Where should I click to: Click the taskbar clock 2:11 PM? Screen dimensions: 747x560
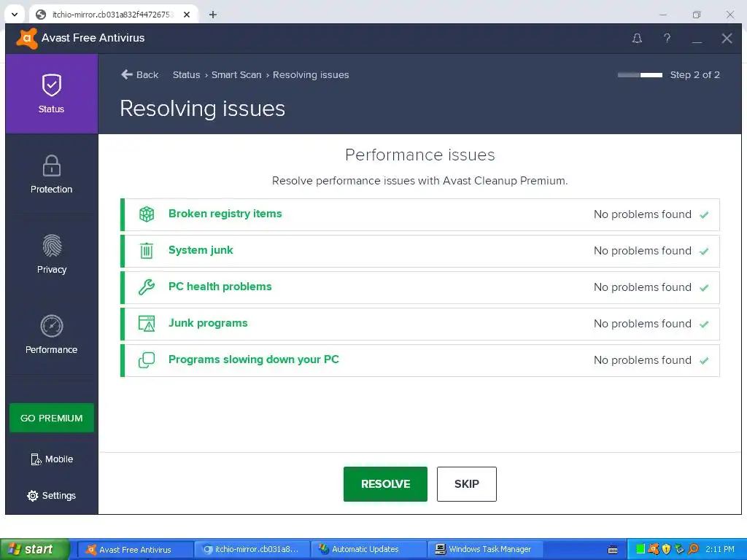(720, 549)
